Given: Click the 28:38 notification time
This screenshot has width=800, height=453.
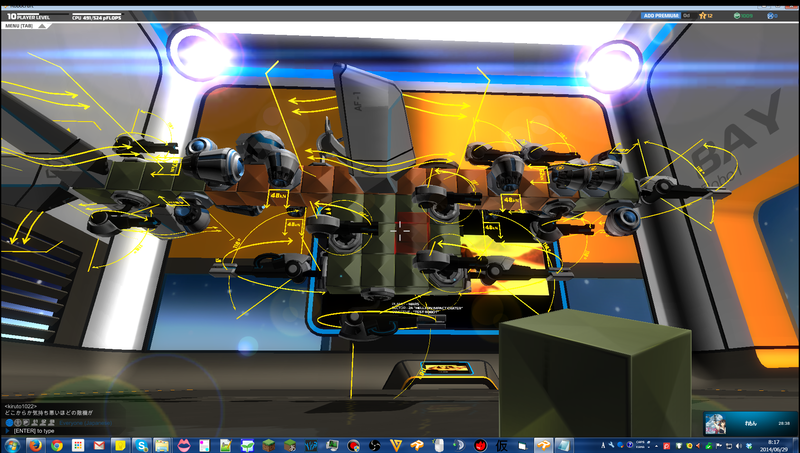Looking at the screenshot, I should coord(784,423).
